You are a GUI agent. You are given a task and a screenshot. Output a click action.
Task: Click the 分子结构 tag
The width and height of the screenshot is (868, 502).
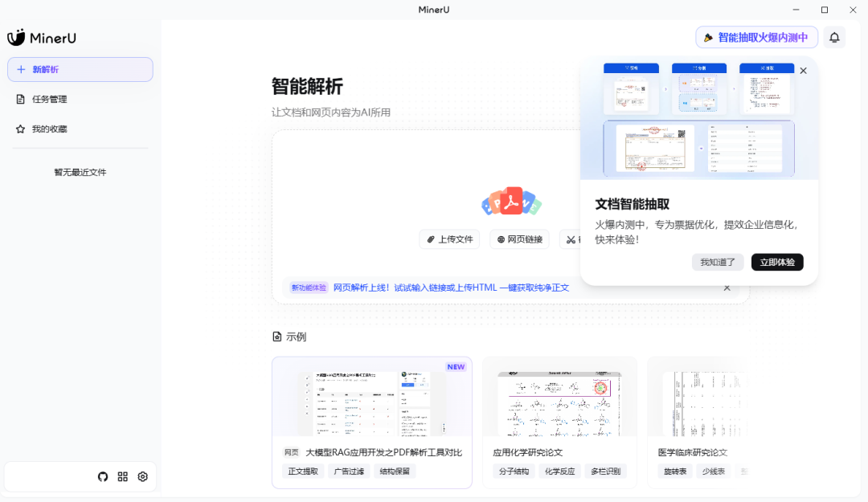coord(514,471)
